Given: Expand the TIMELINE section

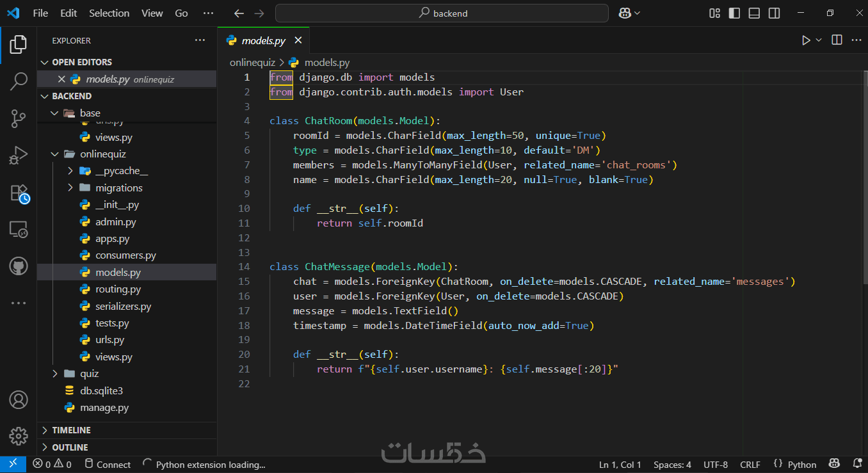Looking at the screenshot, I should click(x=71, y=430).
